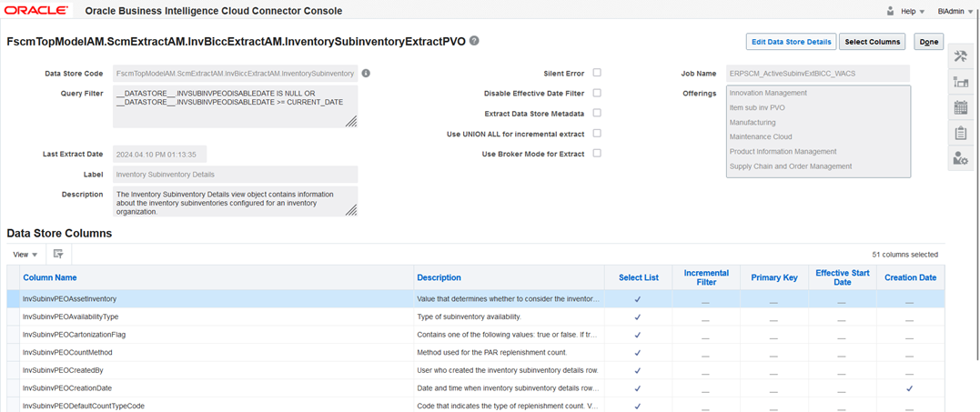Viewport: 980px width, 412px height.
Task: Click the Select Columns button
Action: click(872, 42)
